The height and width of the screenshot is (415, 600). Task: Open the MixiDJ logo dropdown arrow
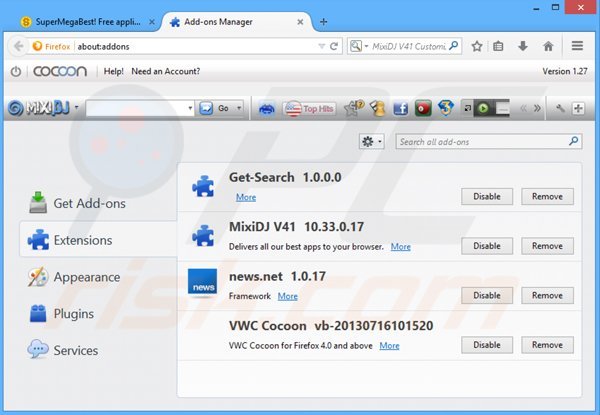[76, 107]
